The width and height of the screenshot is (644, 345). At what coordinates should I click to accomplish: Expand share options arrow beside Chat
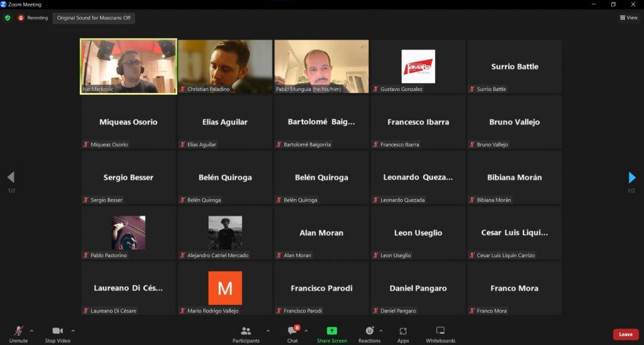(306, 331)
